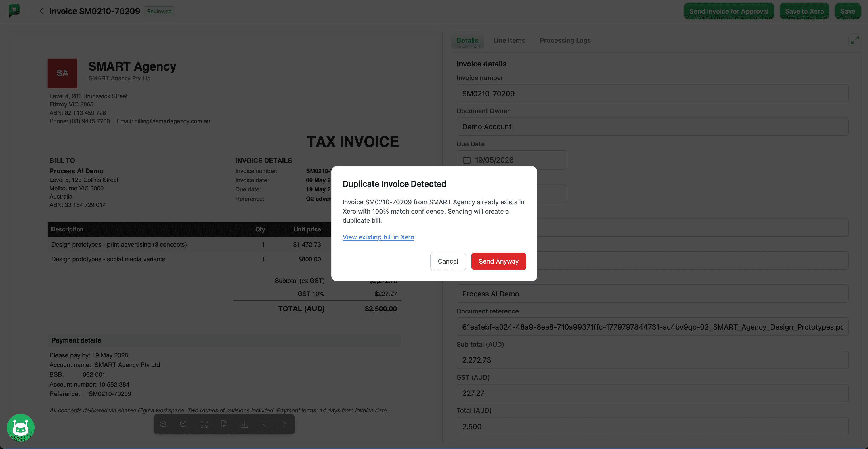Click the Payment details heading

click(x=76, y=340)
